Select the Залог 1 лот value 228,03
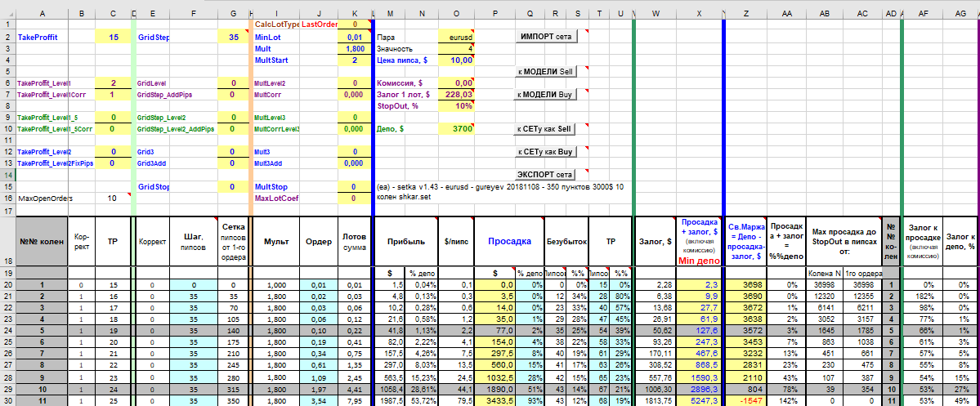 tap(457, 94)
